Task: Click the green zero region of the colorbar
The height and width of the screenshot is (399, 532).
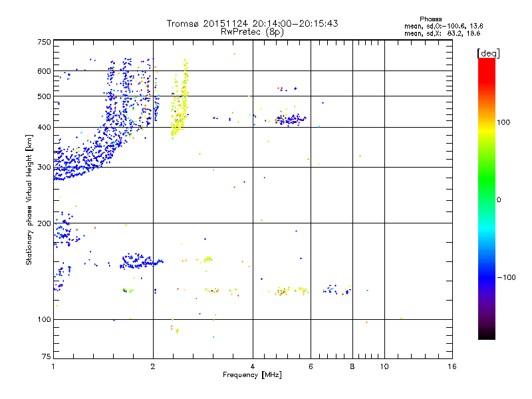Action: tap(487, 199)
